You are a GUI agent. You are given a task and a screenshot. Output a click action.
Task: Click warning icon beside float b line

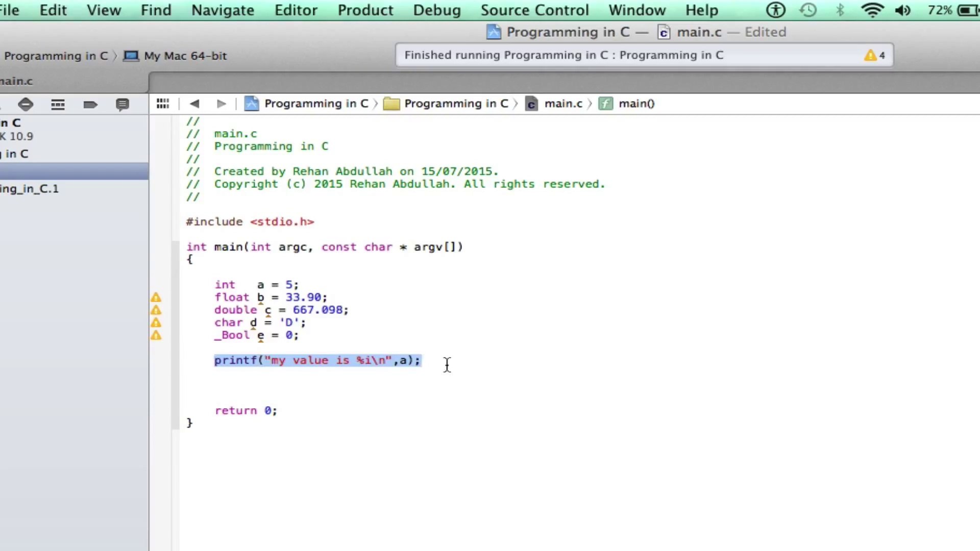pyautogui.click(x=156, y=297)
